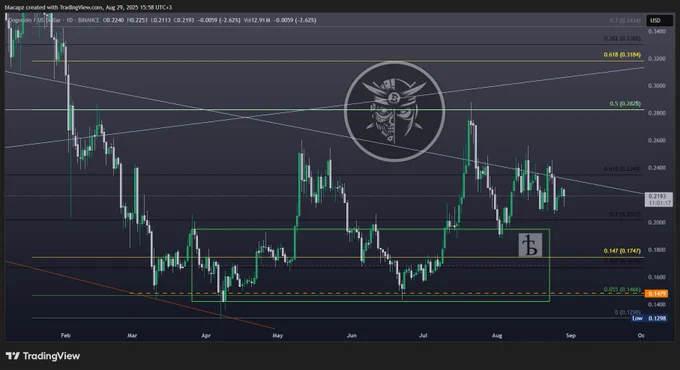Click the C0.2193 close value
This screenshot has width=680, height=370.
click(184, 20)
